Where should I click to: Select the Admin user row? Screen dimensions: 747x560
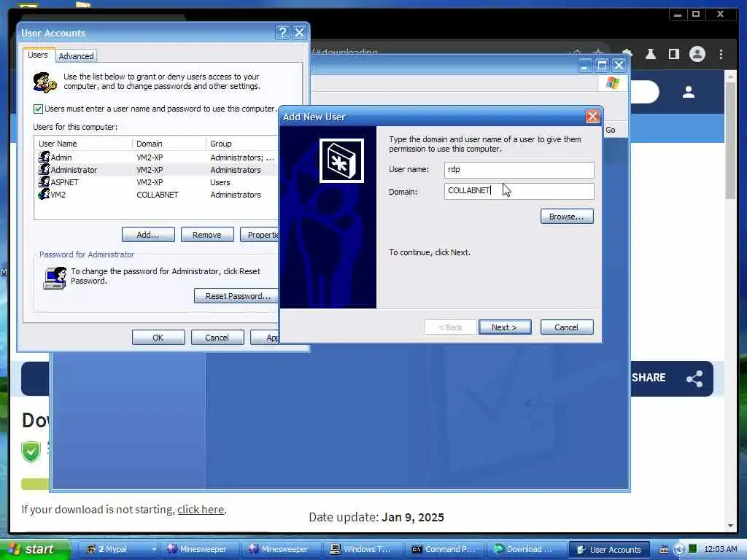click(156, 157)
